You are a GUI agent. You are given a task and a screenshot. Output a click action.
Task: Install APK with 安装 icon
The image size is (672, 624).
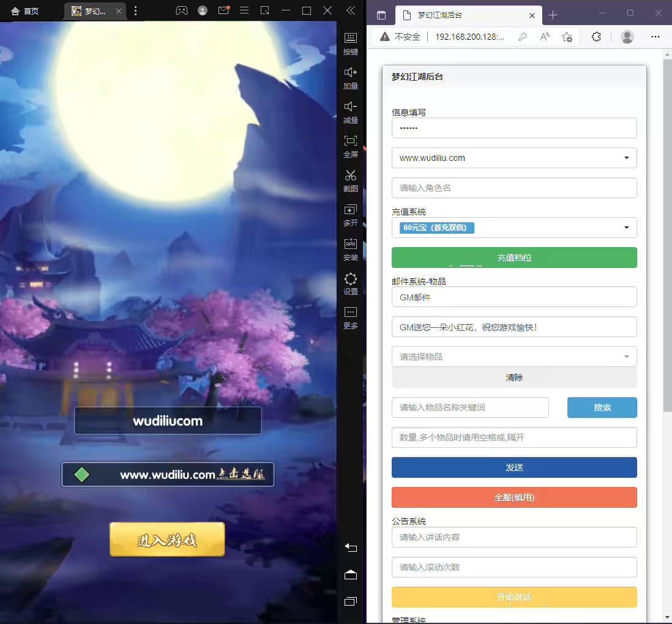pos(351,249)
